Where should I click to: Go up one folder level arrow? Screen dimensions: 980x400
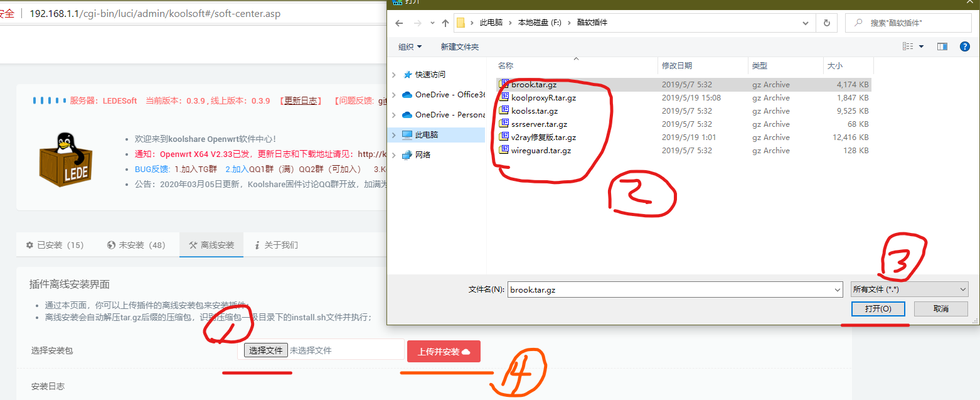pos(445,23)
